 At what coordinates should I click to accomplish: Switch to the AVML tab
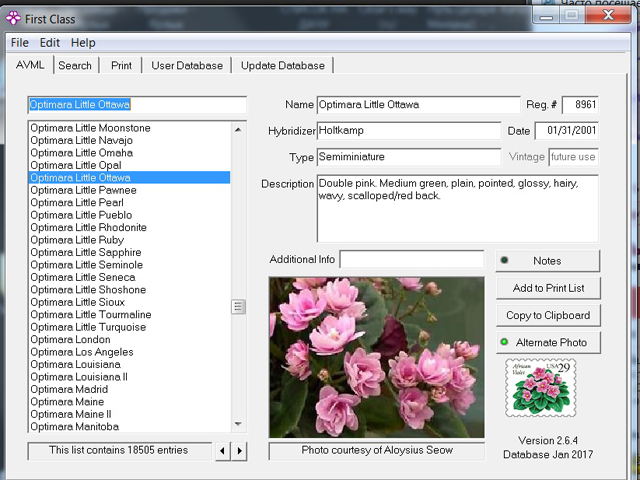pyautogui.click(x=30, y=65)
